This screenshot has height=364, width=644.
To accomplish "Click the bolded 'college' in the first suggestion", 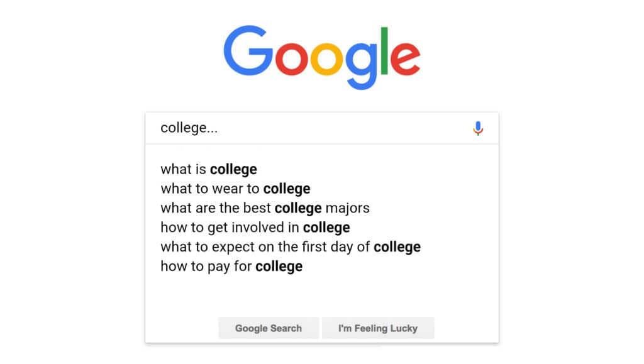I will pos(233,169).
